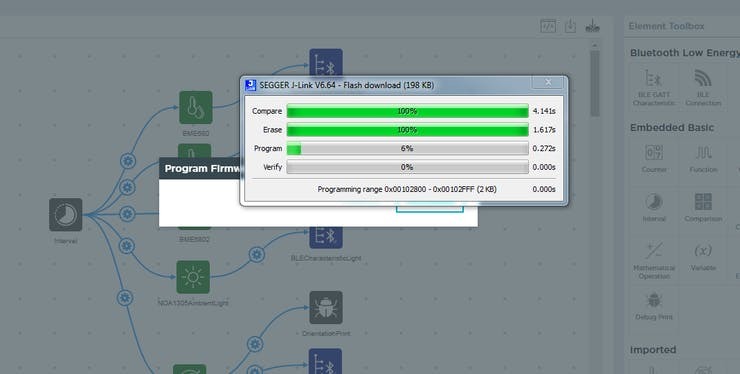Screen dimensions: 740x374
Task: Select the BLE characteristic node at canvas top
Action: (x=326, y=63)
